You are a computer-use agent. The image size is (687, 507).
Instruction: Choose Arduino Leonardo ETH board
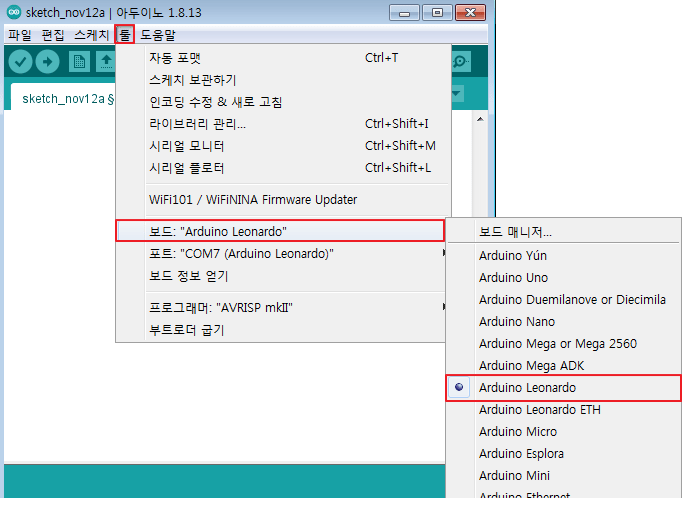[x=563, y=410]
